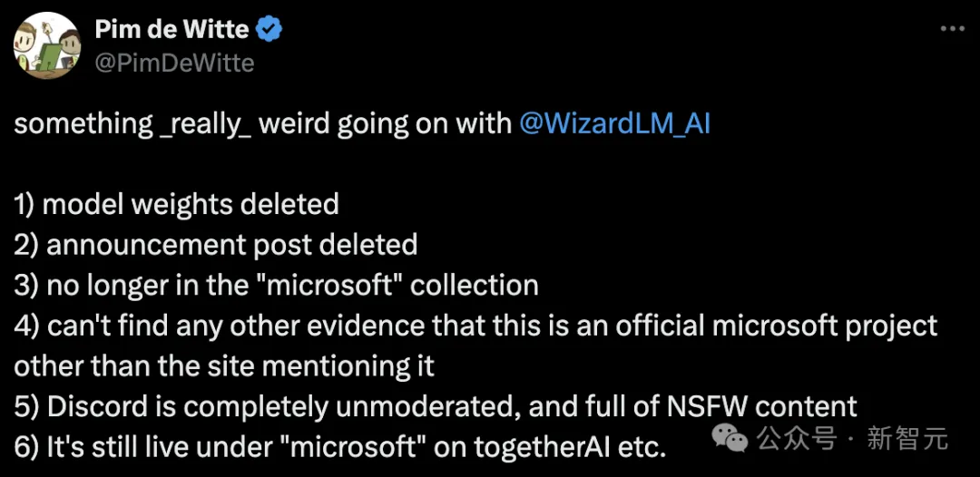Click the word togetherAI
Viewport: 980px width, 477px height.
546,448
